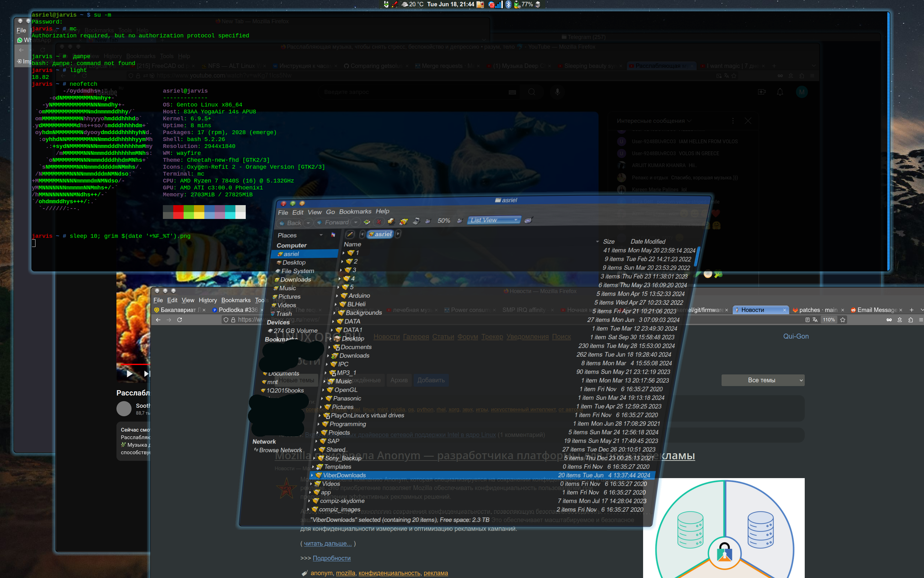Open Bookmarks menu in asriel file manager
The height and width of the screenshot is (578, 924).
[x=355, y=211]
